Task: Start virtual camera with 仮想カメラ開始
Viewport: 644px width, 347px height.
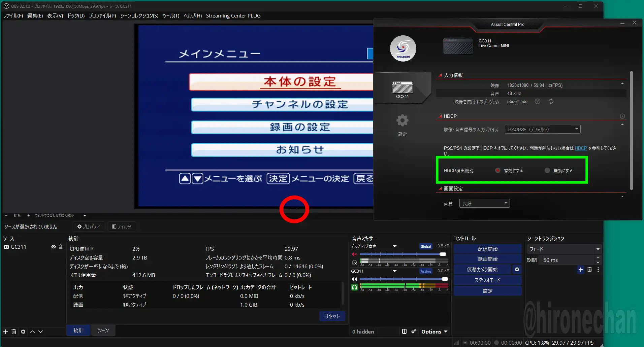Action: 482,269
